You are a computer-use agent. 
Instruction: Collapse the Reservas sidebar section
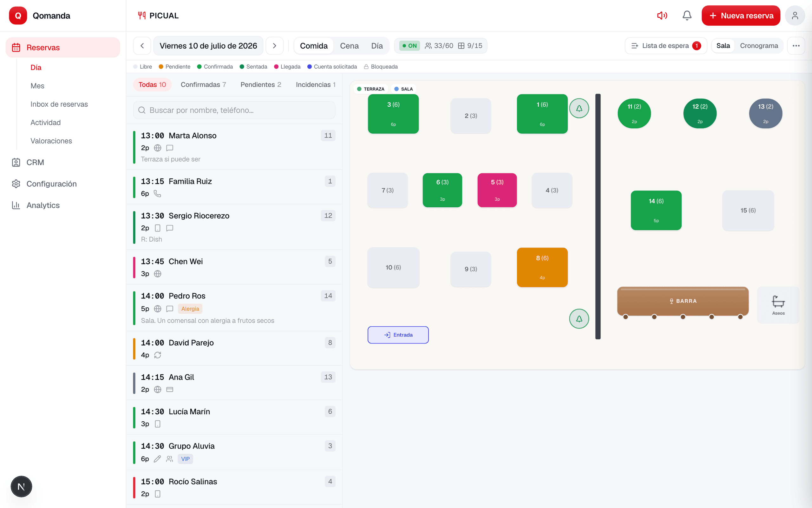pos(63,47)
